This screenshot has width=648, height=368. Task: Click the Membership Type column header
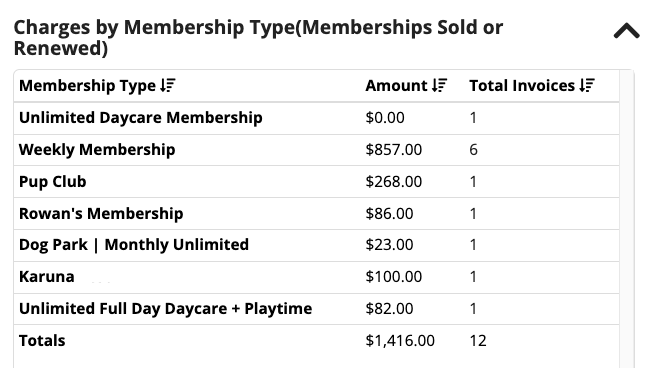point(87,86)
